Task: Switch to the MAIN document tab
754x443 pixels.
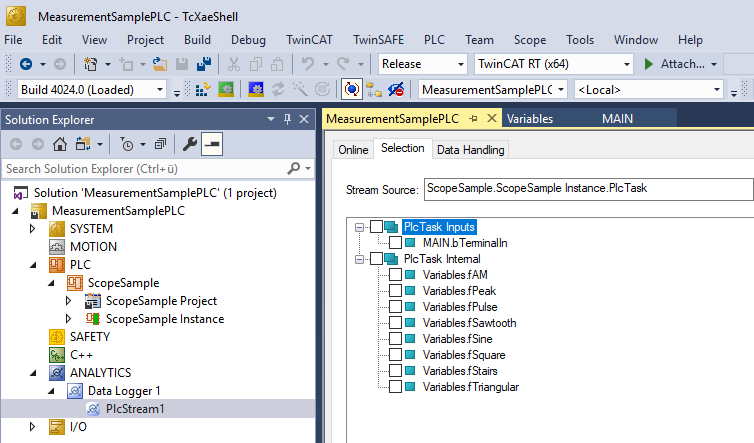Action: point(617,119)
